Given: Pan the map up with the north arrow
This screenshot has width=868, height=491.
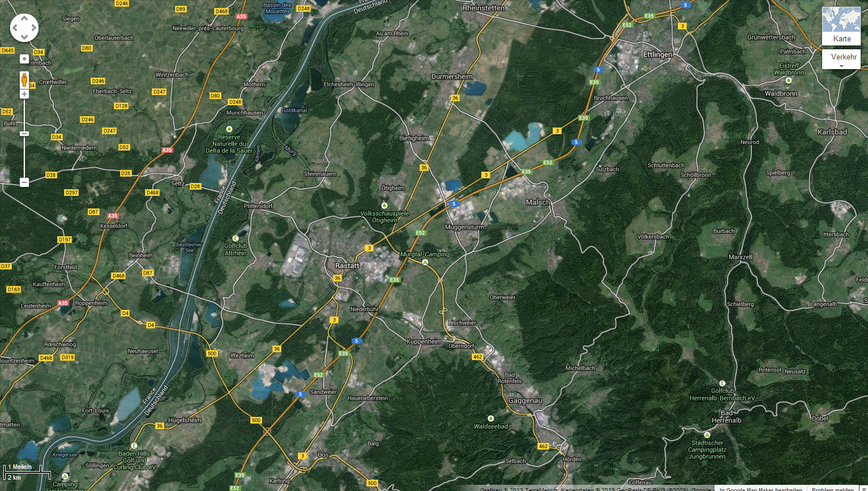Looking at the screenshot, I should pos(24,19).
